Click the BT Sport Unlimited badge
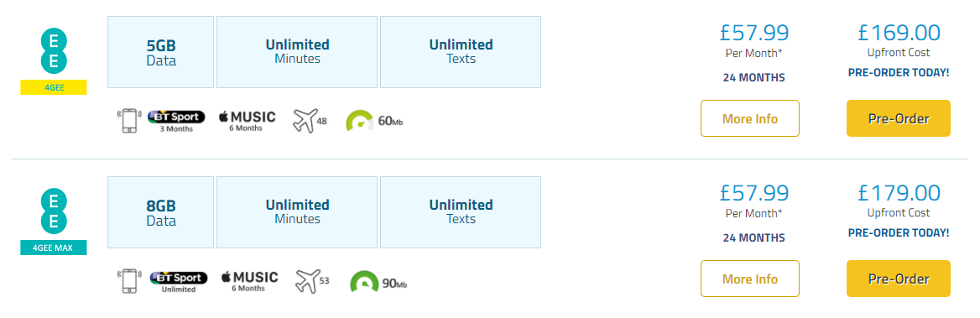 click(x=178, y=281)
